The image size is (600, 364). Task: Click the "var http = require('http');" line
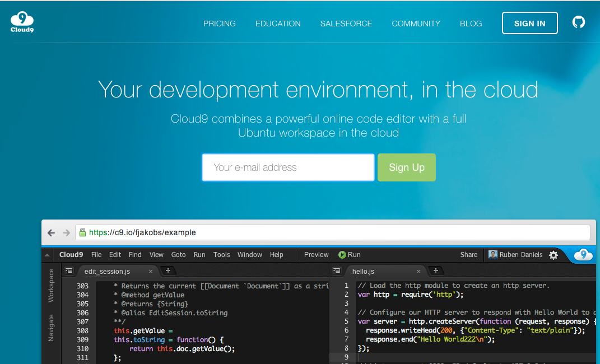pos(411,295)
